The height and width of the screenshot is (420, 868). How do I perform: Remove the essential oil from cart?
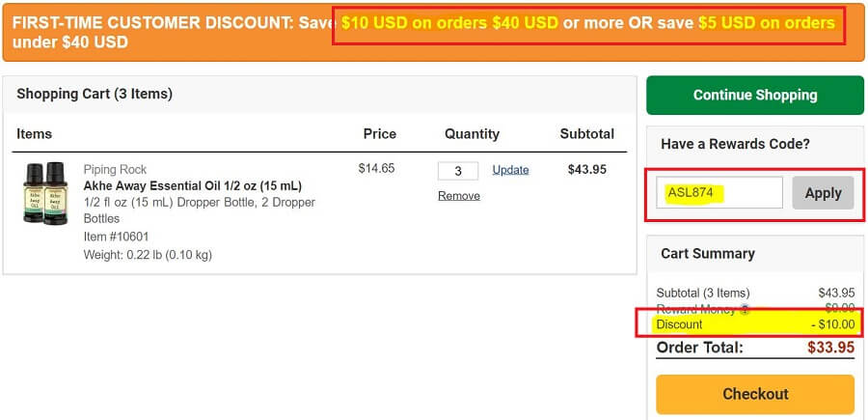[458, 195]
